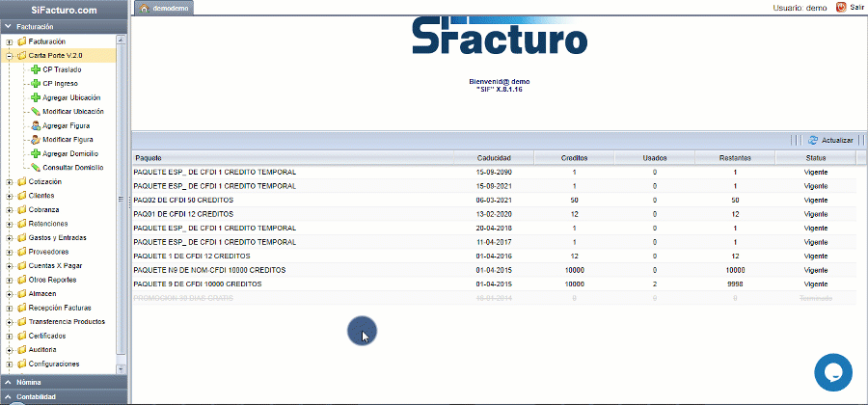
Task: Click the home icon on demodemo tab
Action: click(145, 9)
